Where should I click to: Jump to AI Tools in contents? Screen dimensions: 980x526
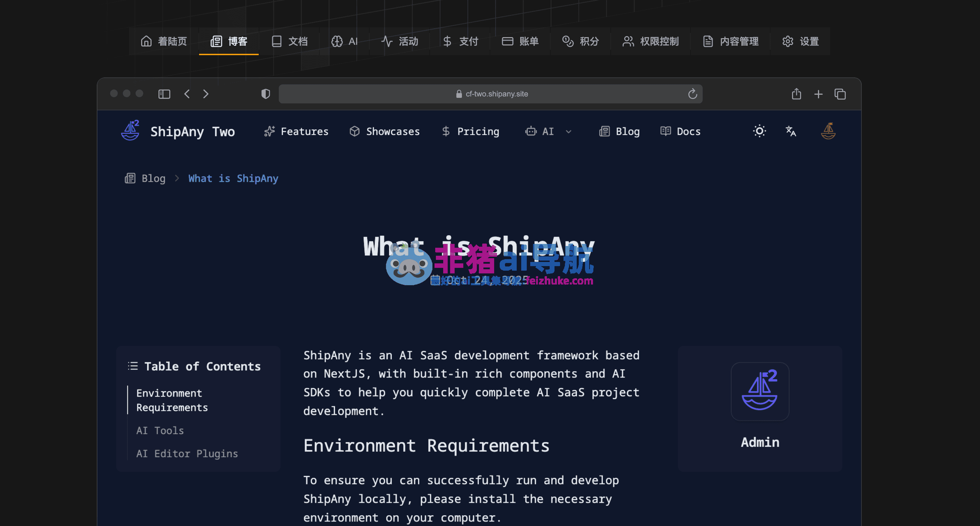pos(160,431)
